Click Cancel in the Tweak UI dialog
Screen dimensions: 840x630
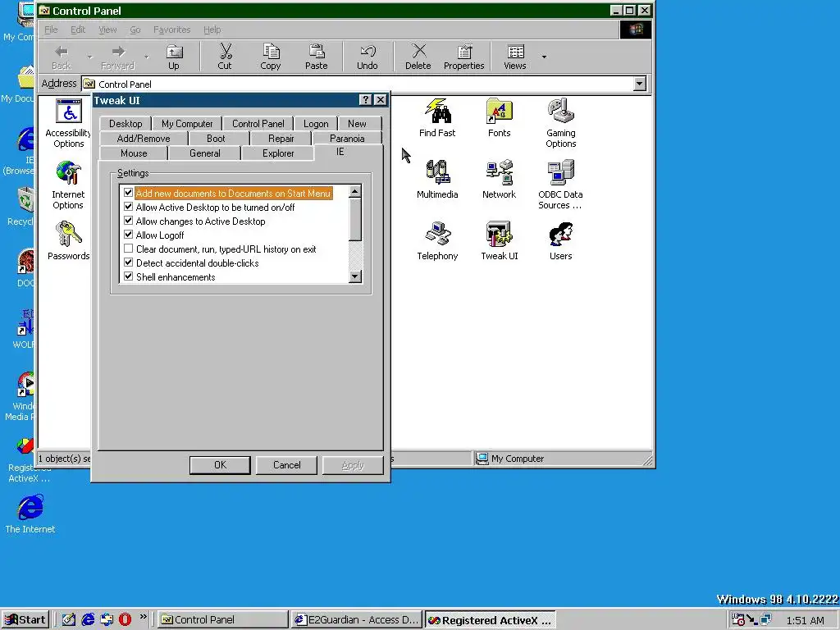(286, 465)
